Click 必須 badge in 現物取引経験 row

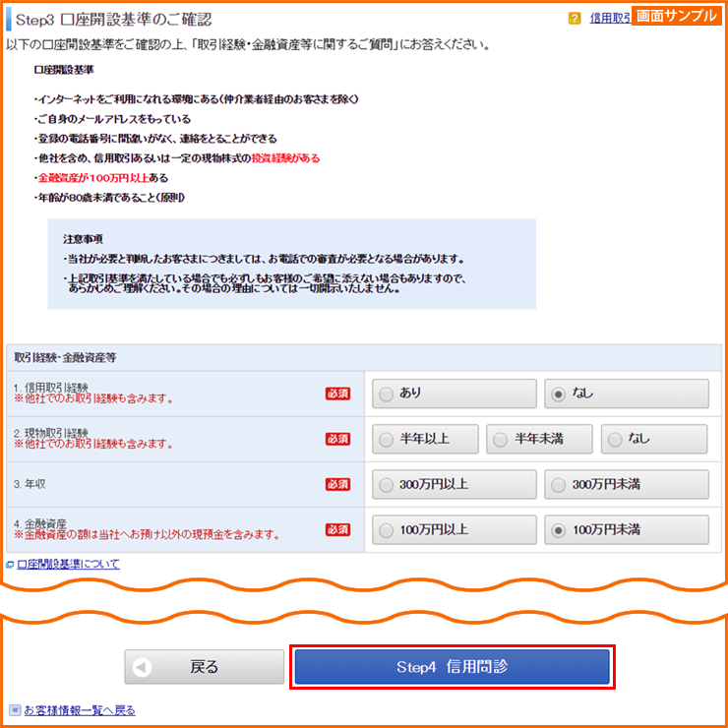click(x=338, y=439)
